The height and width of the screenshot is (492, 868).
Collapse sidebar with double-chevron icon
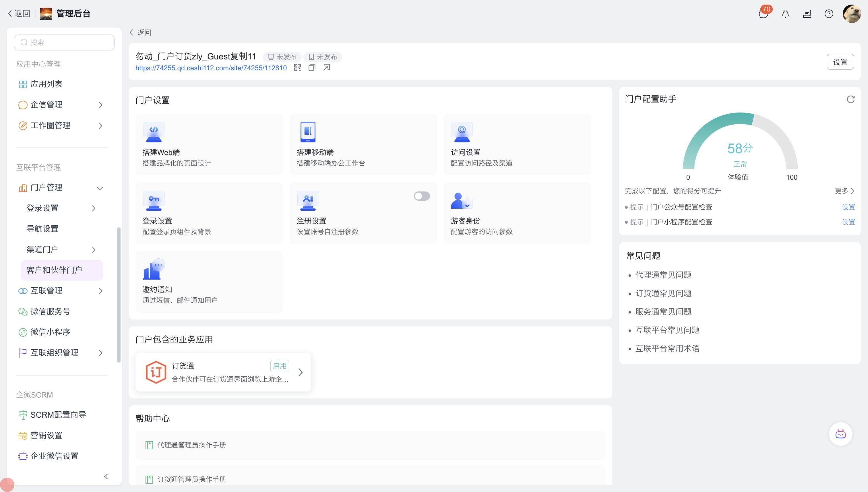(106, 476)
